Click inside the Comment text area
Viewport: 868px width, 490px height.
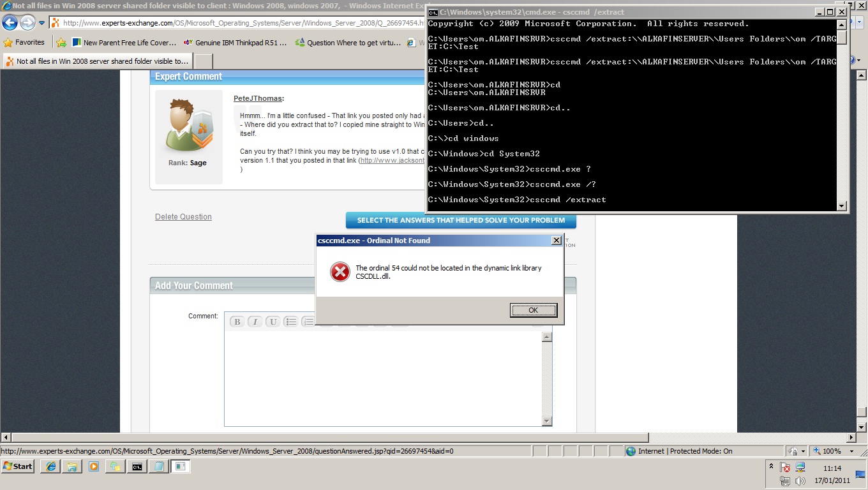pos(383,378)
